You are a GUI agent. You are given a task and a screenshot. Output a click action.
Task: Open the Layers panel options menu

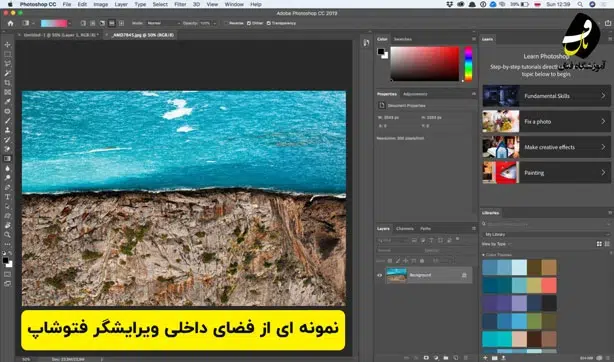[x=473, y=228]
